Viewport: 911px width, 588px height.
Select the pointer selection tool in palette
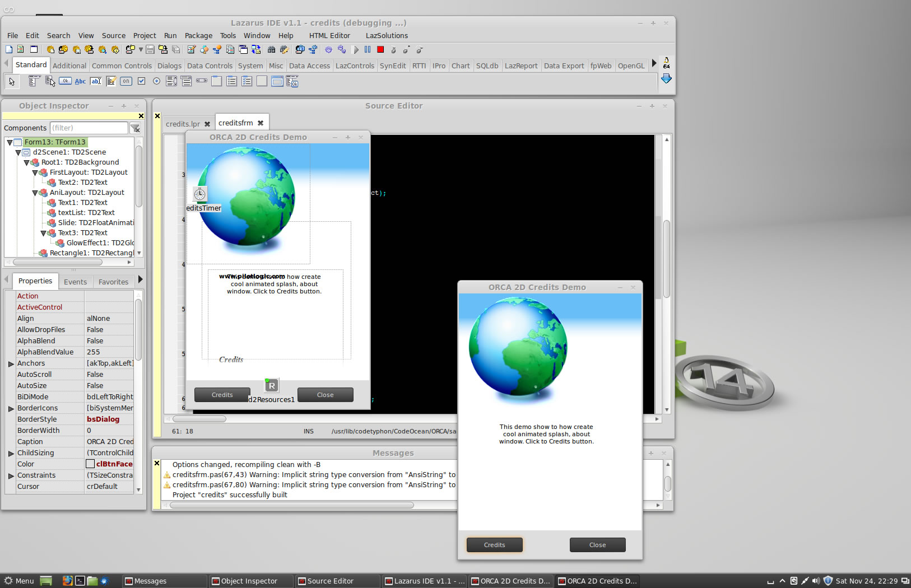point(12,82)
